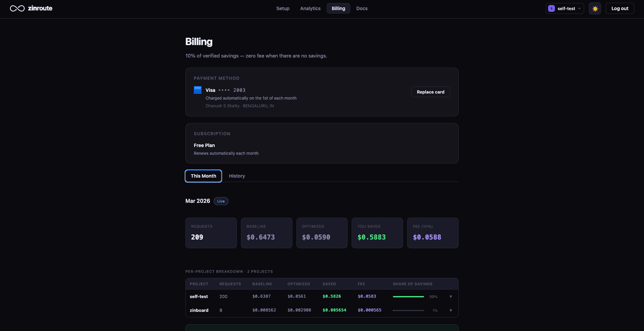This screenshot has width=644, height=331.
Task: Toggle the sun theme switcher
Action: coord(595,8)
